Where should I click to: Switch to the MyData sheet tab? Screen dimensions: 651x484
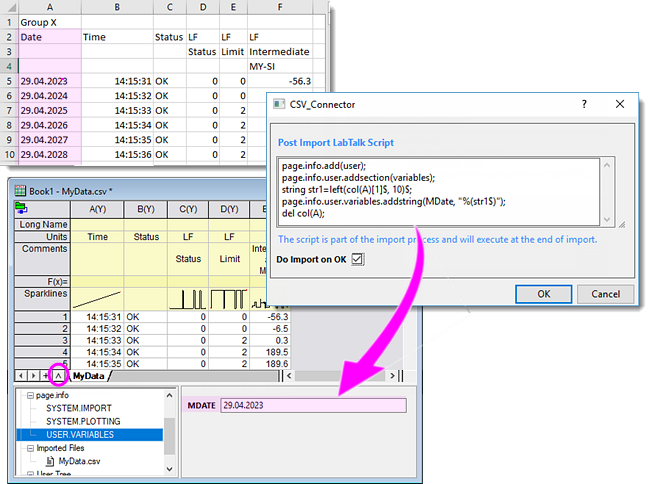point(90,376)
